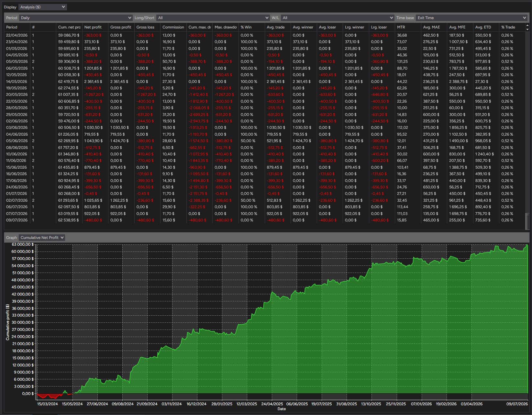Click chart x-axis date 15/03/2024
The height and width of the screenshot is (415, 532).
(x=48, y=404)
